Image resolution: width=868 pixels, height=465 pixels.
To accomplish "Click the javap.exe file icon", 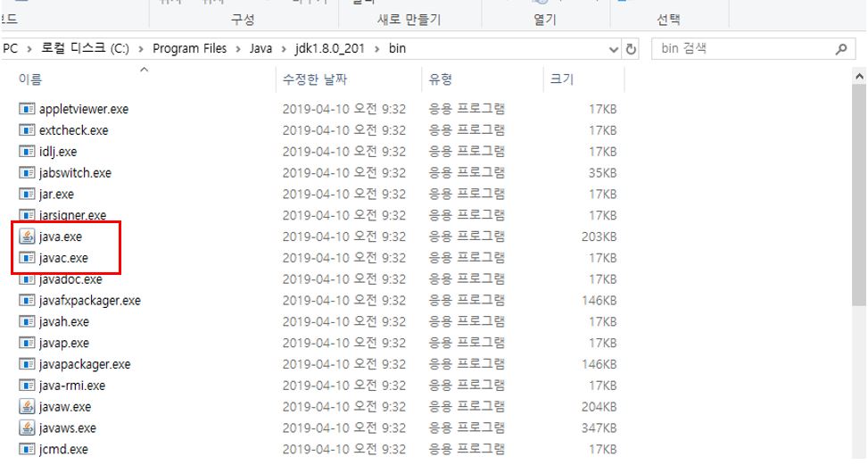I will (27, 344).
